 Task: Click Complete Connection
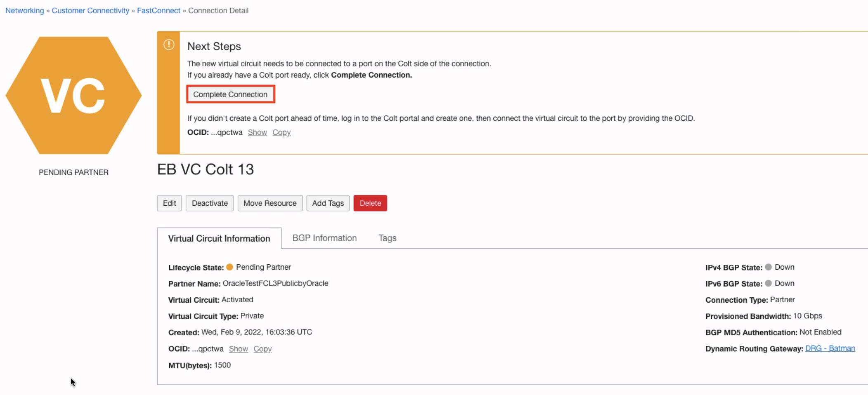click(x=230, y=94)
